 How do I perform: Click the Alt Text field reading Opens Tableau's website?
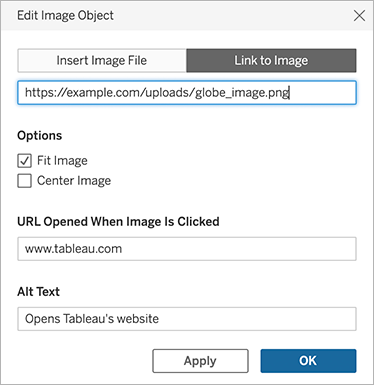point(187,319)
